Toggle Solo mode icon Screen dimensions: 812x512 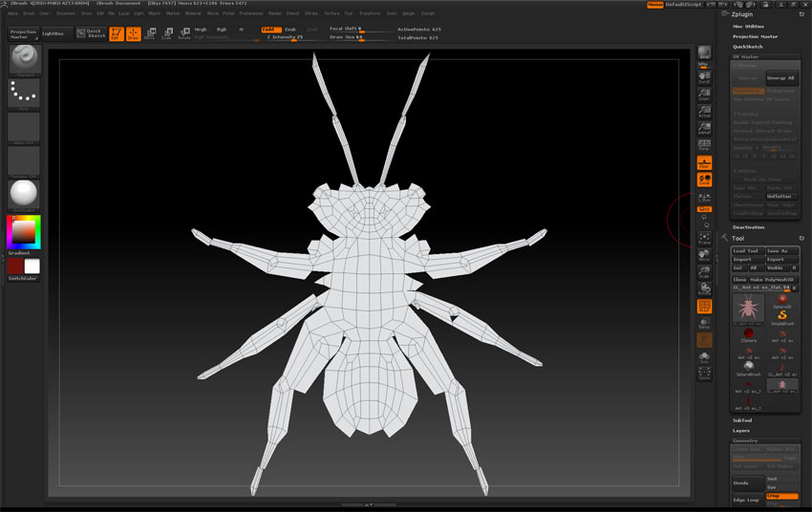[704, 357]
